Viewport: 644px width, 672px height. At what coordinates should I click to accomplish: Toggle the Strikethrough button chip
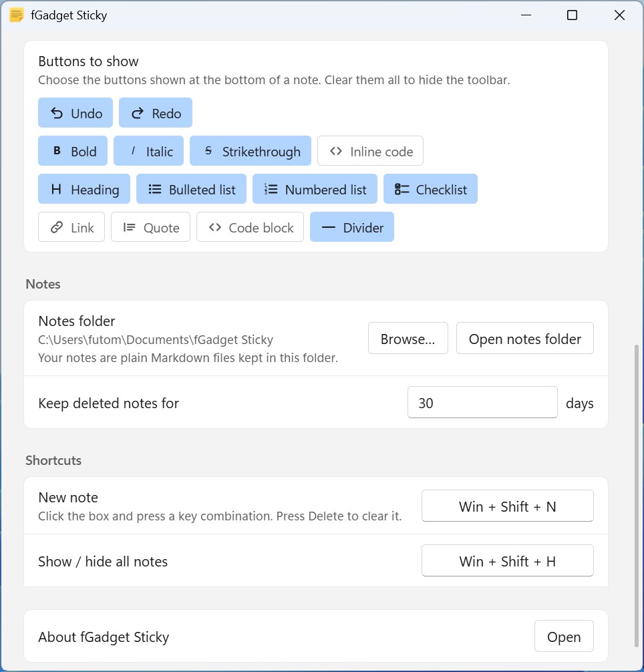pyautogui.click(x=251, y=151)
